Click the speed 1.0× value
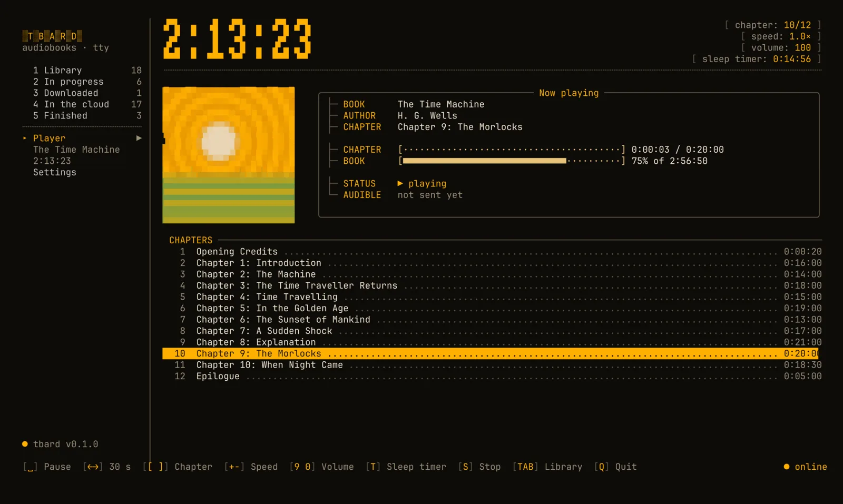 tap(800, 36)
